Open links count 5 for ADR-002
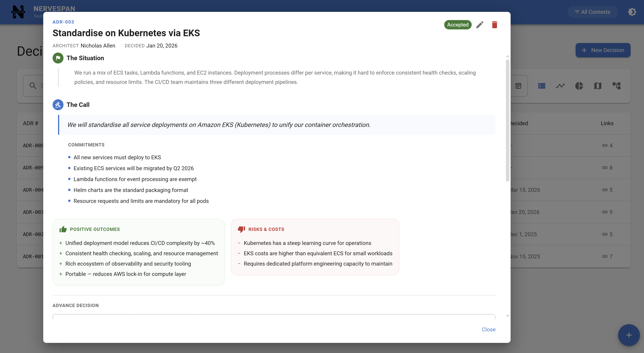This screenshot has height=353, width=644. [x=607, y=234]
